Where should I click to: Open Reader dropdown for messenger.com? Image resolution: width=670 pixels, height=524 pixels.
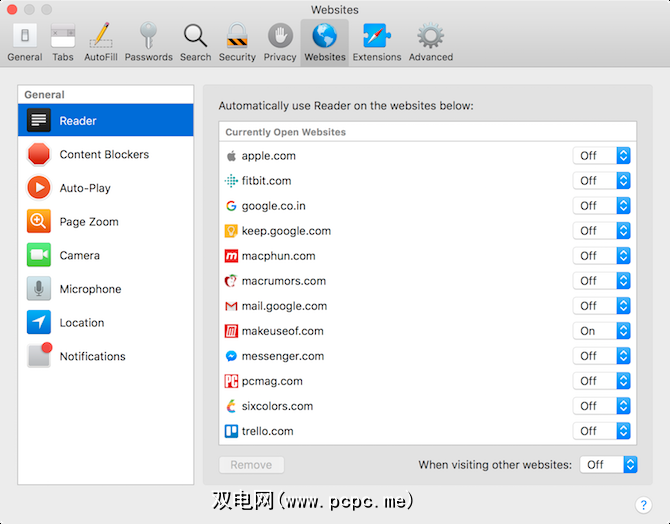tap(602, 356)
